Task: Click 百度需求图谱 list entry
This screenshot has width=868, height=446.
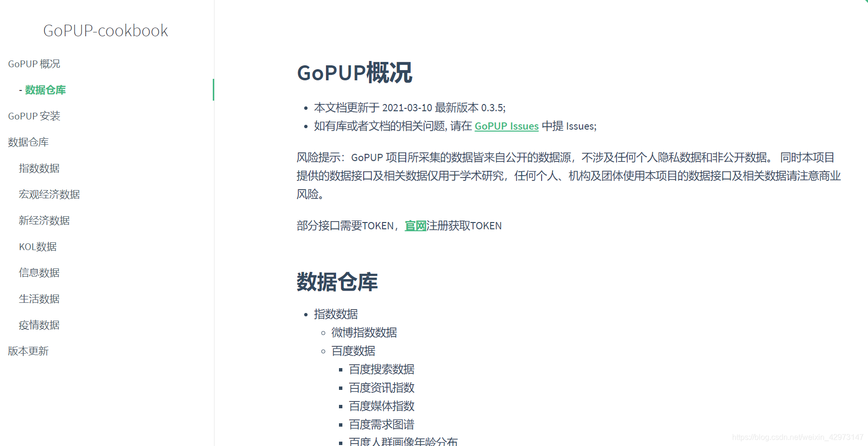Action: (x=382, y=424)
